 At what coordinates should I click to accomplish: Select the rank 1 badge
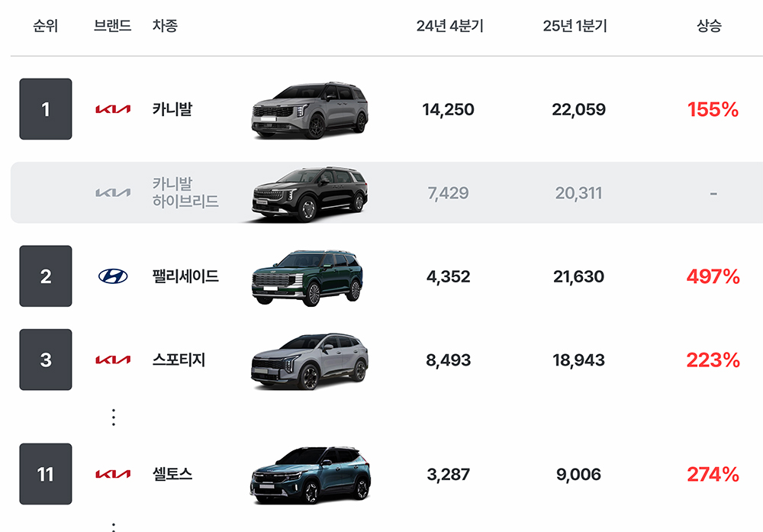(x=46, y=109)
